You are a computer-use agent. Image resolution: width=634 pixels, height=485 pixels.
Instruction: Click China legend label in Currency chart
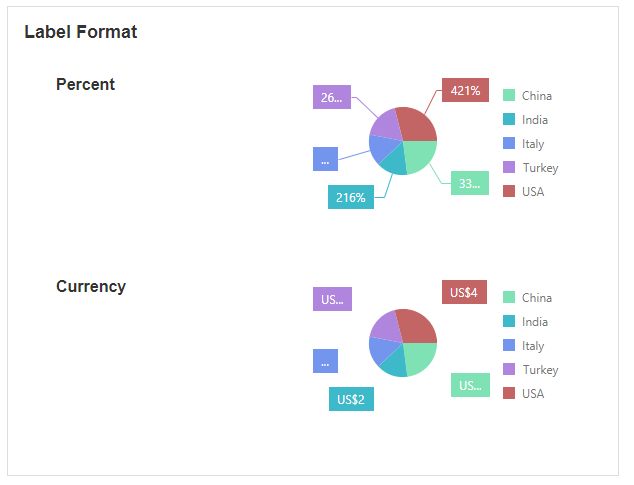(x=537, y=298)
